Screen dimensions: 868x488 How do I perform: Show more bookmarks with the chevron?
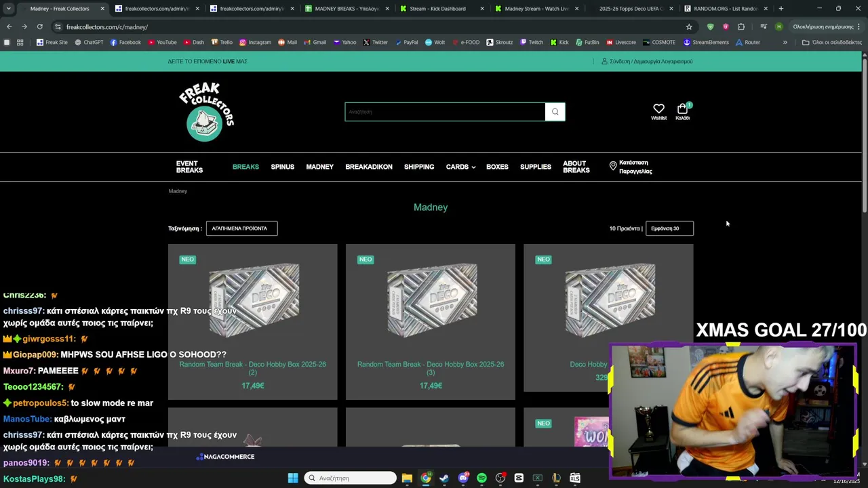pyautogui.click(x=785, y=42)
